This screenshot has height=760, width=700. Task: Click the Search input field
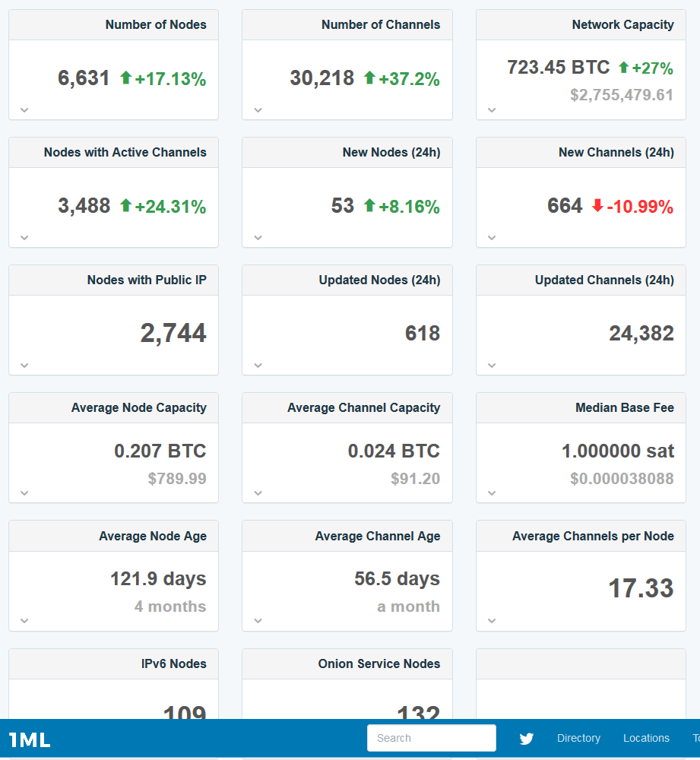pos(431,738)
